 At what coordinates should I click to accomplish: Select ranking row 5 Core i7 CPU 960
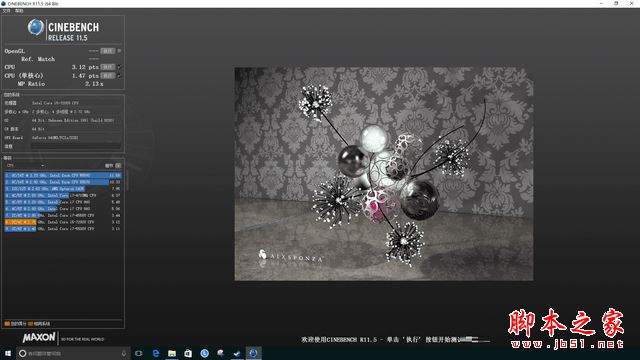coord(63,202)
